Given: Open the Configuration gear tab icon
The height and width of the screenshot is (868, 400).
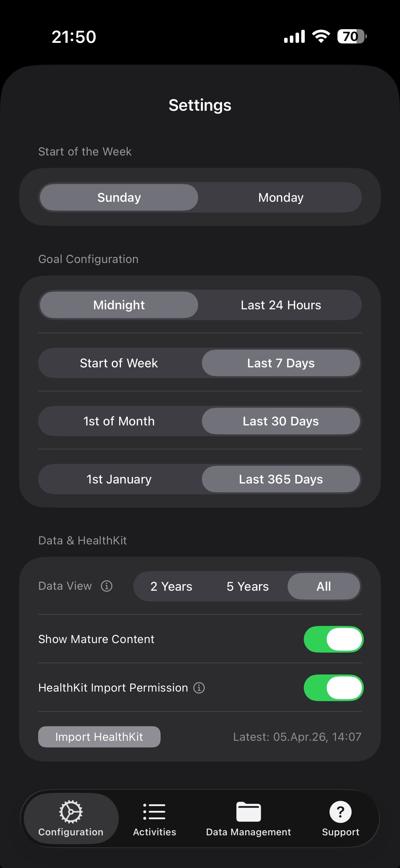Looking at the screenshot, I should click(x=71, y=812).
